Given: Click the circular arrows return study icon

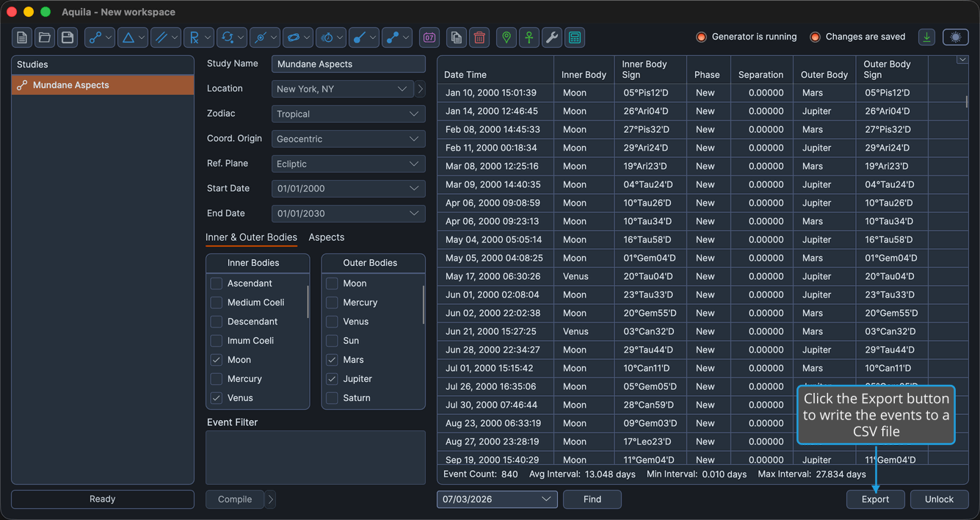Looking at the screenshot, I should [x=227, y=37].
